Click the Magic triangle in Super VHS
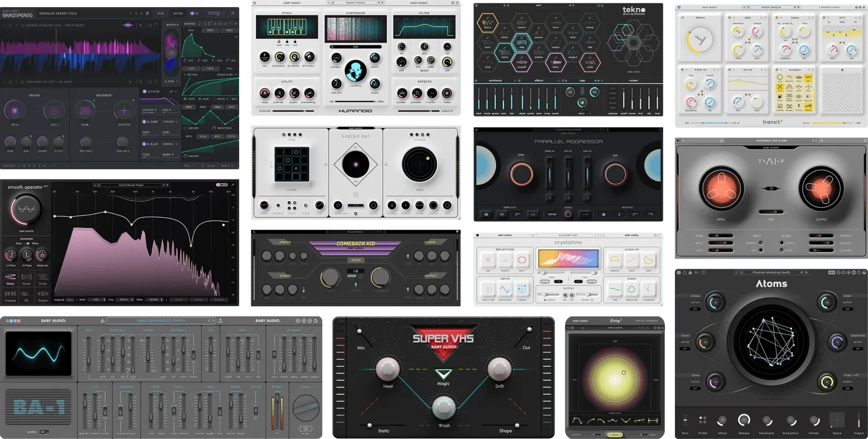 point(443,374)
